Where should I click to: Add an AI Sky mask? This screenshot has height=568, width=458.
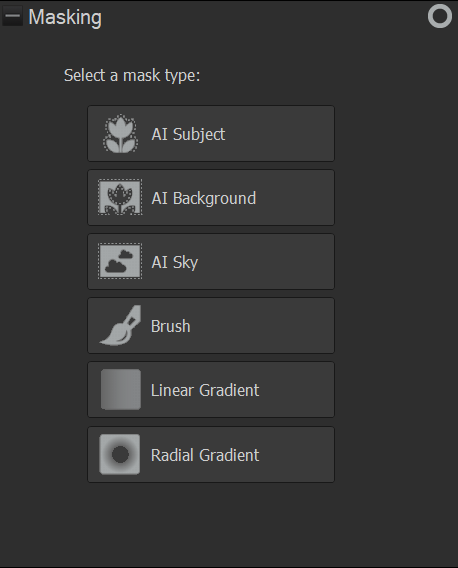click(x=211, y=262)
